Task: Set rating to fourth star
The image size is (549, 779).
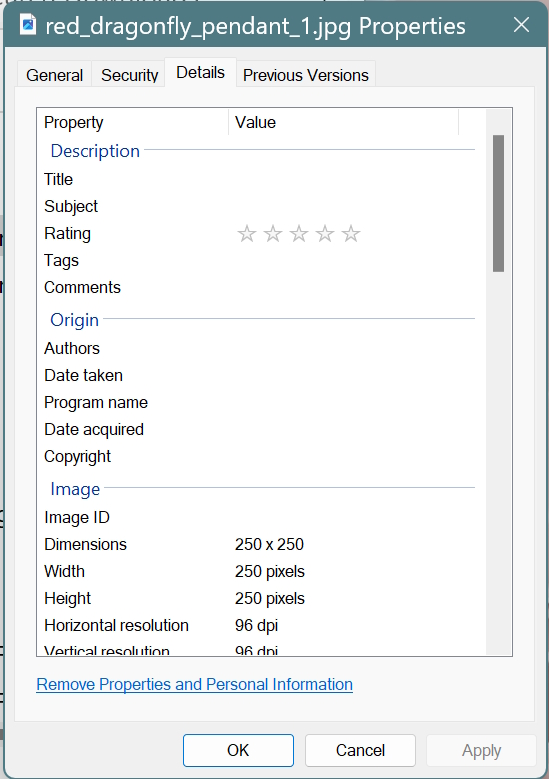Action: tap(325, 234)
